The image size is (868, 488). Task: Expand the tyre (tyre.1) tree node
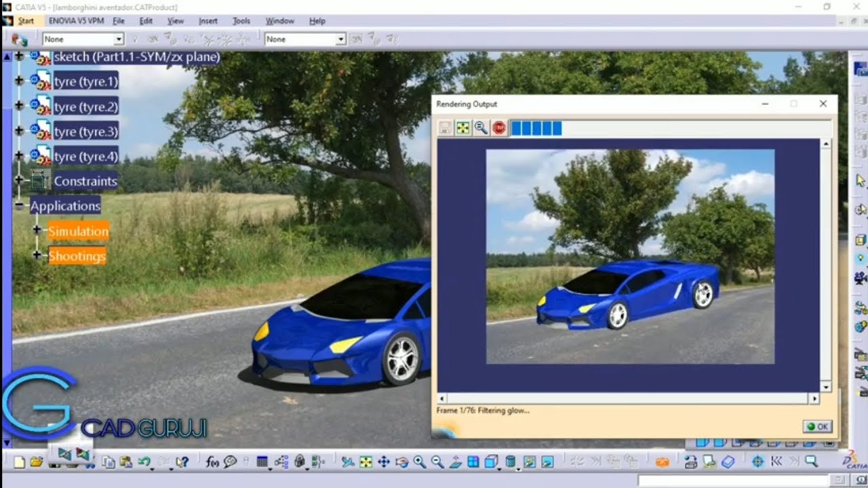click(18, 81)
